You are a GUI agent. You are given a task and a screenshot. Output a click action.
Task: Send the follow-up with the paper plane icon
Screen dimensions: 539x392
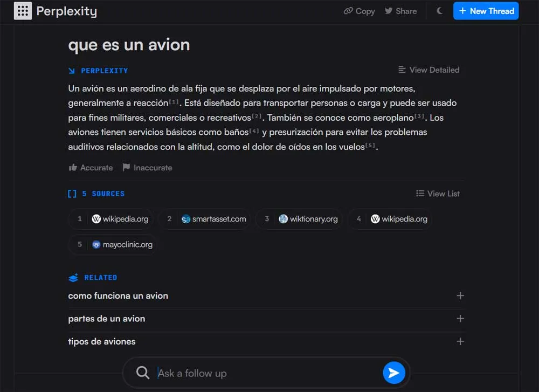394,373
